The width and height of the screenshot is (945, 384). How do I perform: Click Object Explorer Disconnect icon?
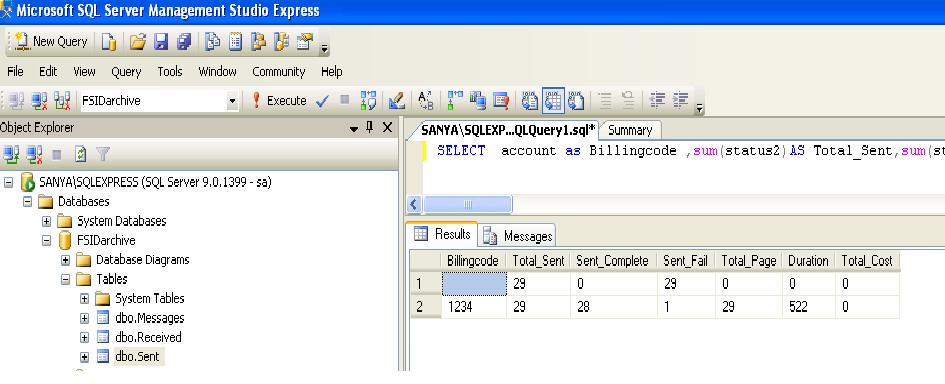35,155
